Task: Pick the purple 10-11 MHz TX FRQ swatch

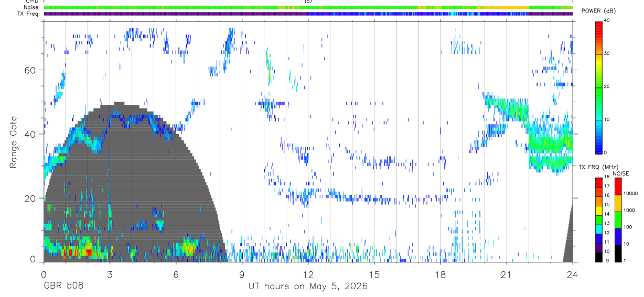Action: pos(599,247)
